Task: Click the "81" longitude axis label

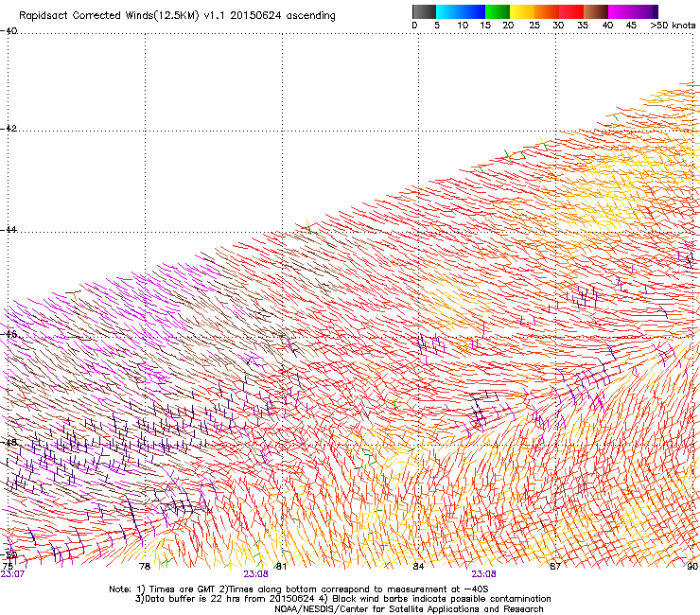Action: click(281, 567)
